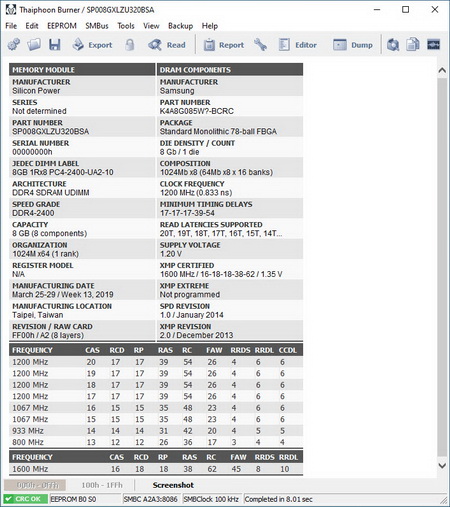Click the wrench tools icon
The height and width of the screenshot is (507, 450).
260,45
